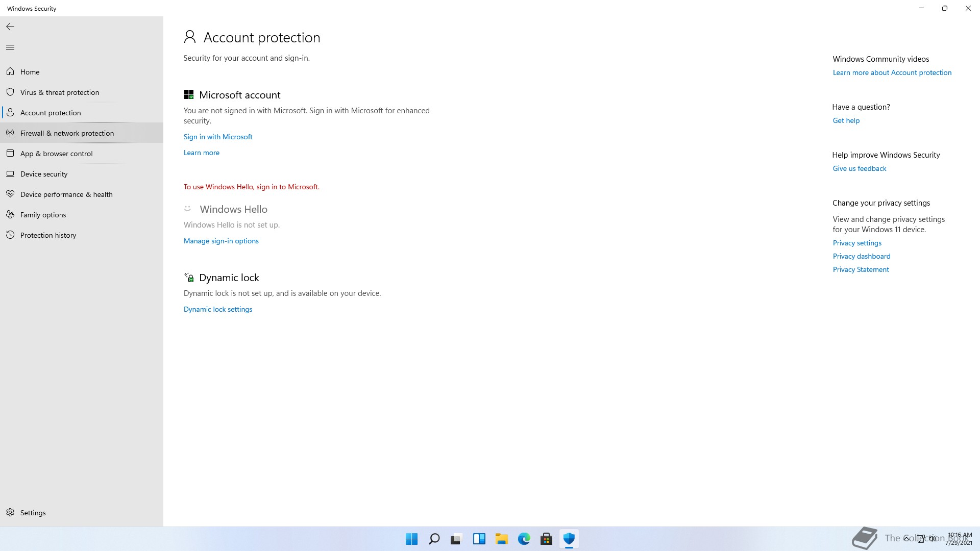Click the Account protection header person icon
The width and height of the screenshot is (980, 551).
click(190, 36)
